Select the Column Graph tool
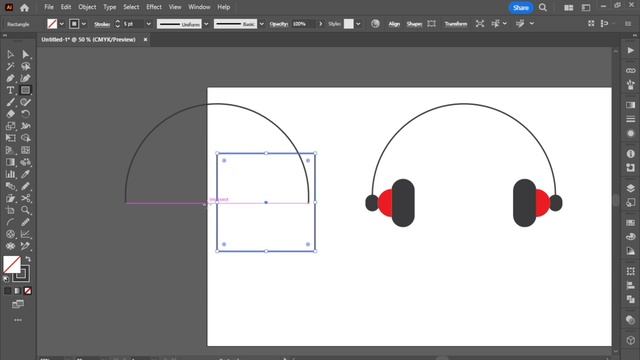640x360 pixels. click(10, 174)
